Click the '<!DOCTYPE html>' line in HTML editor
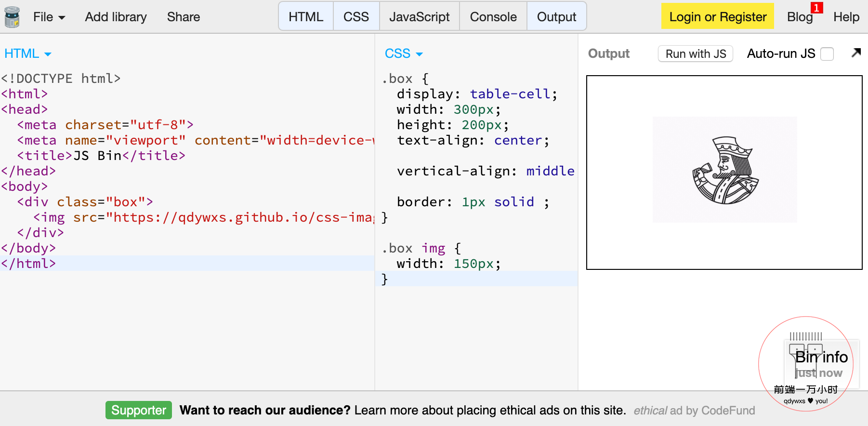 click(61, 79)
